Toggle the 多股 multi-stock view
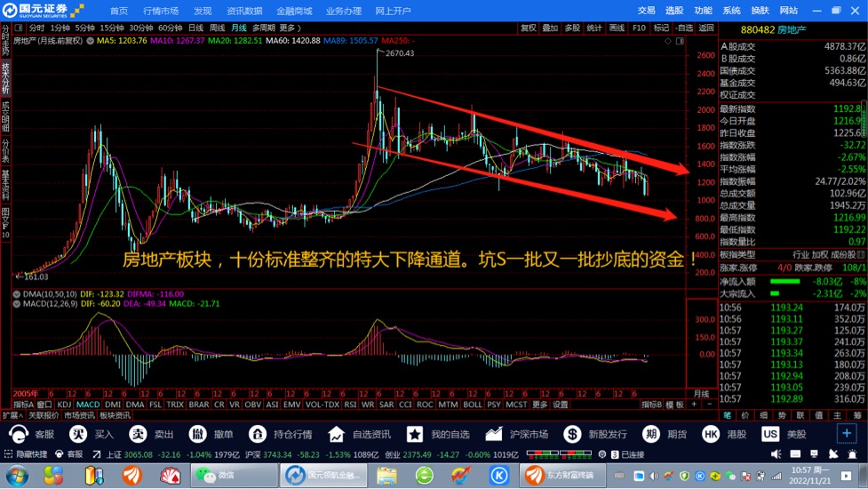 click(572, 28)
